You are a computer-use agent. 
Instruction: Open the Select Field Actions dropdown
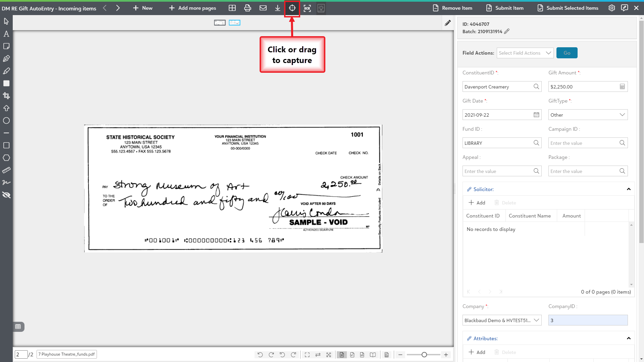pyautogui.click(x=525, y=53)
